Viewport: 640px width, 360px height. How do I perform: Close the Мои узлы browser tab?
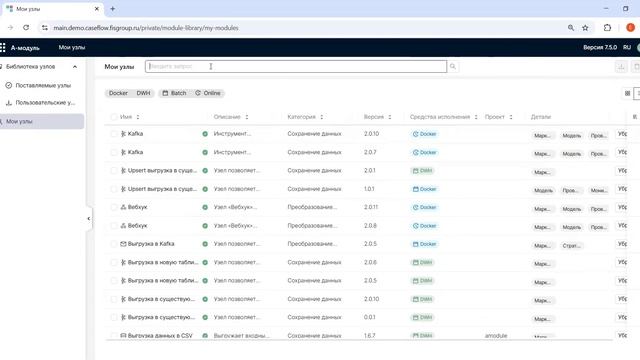(x=97, y=9)
